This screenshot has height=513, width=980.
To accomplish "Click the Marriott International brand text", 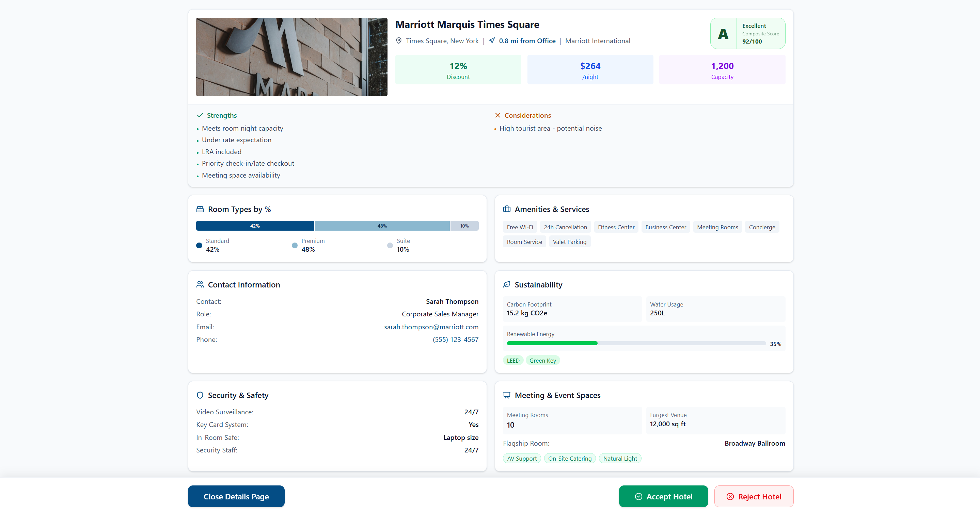I will [x=597, y=41].
